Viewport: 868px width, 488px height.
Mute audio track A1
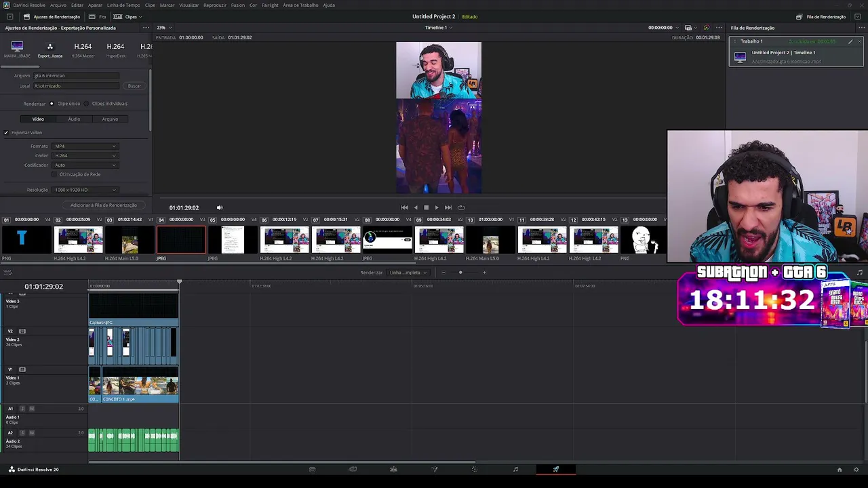31,409
